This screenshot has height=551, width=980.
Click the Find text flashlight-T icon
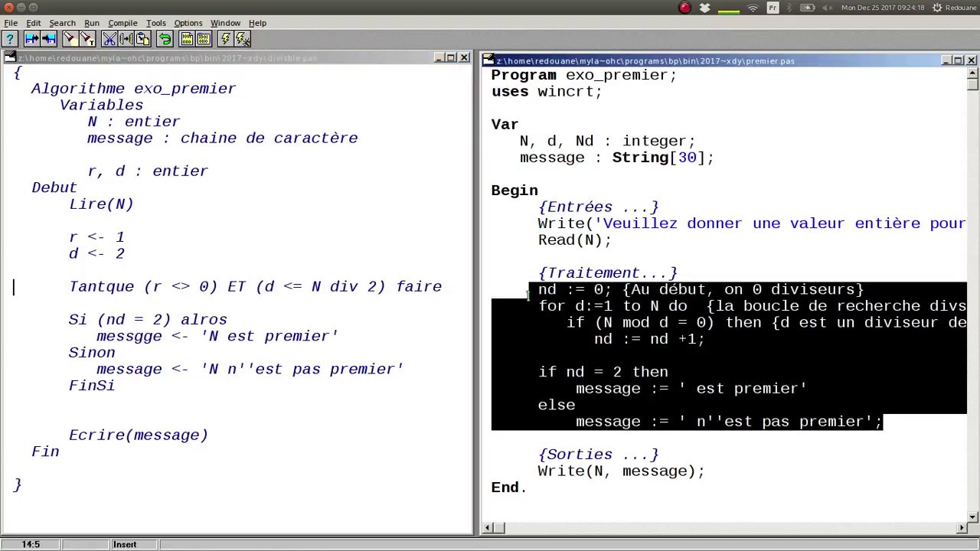pos(87,39)
